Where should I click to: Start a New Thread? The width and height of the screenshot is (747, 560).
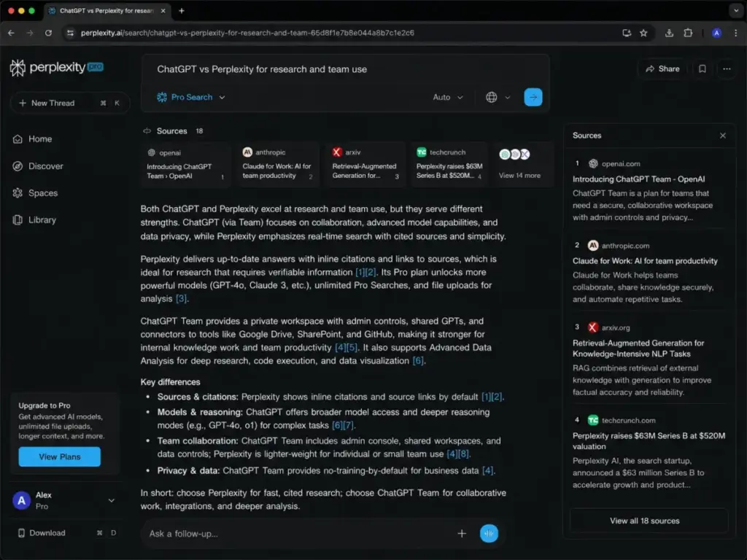pos(69,103)
